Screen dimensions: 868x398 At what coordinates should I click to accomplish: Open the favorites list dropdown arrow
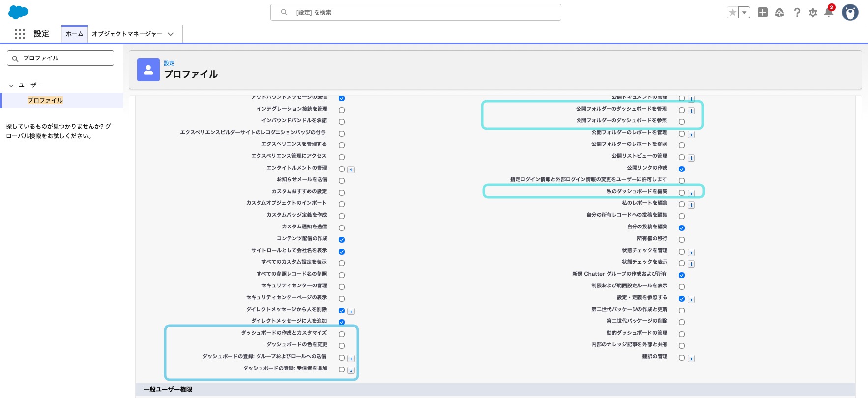coord(745,13)
